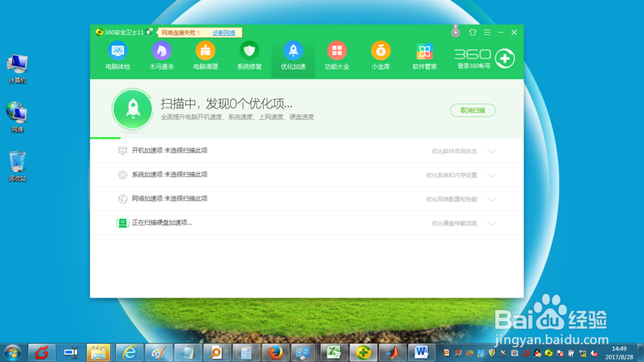The height and width of the screenshot is (362, 644).
Task: Click the 网络加速项 globe icon
Action: click(122, 199)
